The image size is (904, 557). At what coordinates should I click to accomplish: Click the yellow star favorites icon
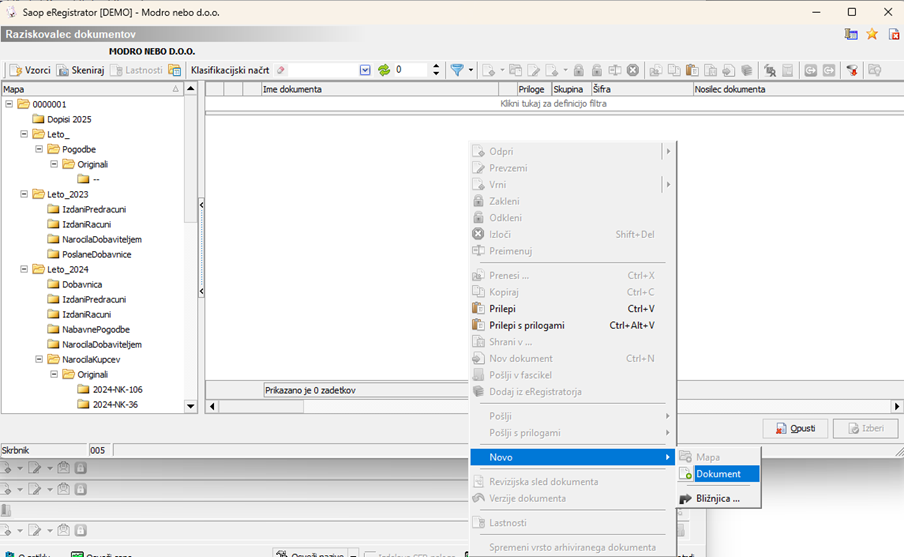872,34
